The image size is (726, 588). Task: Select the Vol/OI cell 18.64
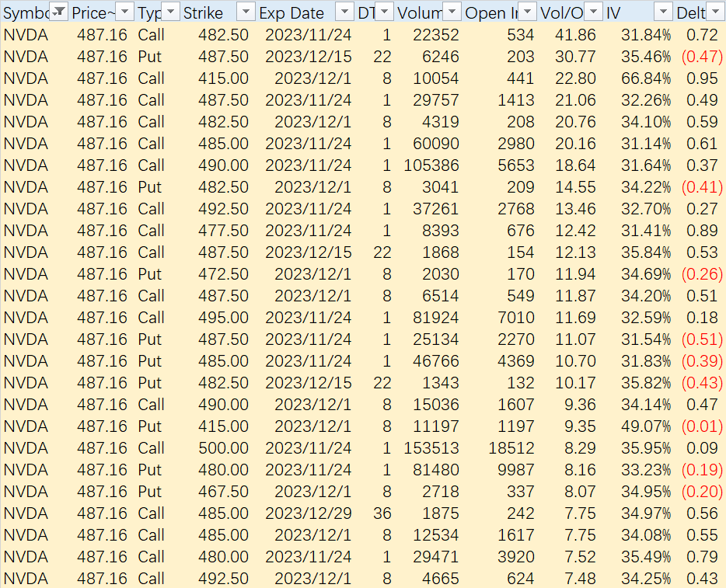pyautogui.click(x=575, y=165)
